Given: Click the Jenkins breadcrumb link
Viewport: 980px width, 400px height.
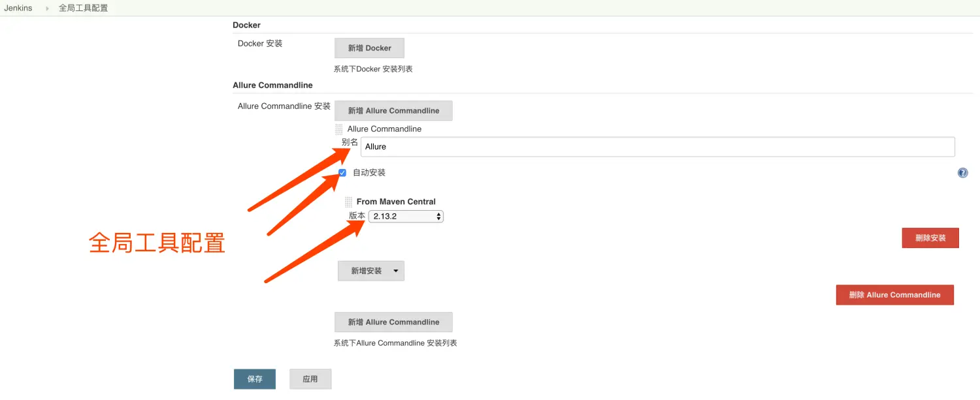Looking at the screenshot, I should click(x=18, y=8).
